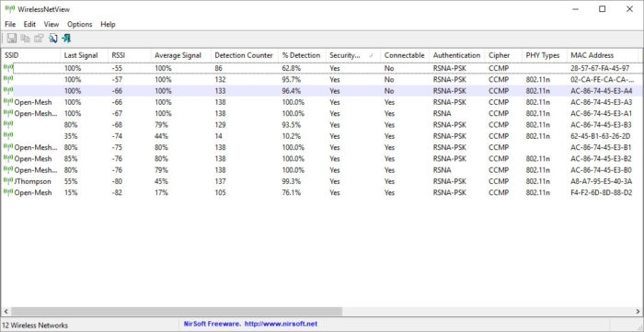The width and height of the screenshot is (644, 332).
Task: Sort by the Detection Counter column header
Action: click(x=245, y=55)
